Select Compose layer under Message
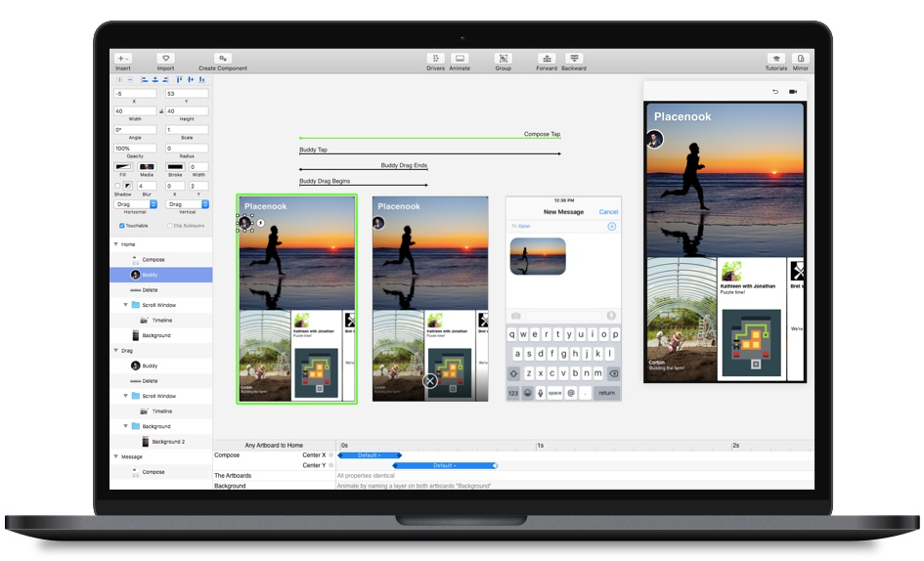924x561 pixels. tap(161, 472)
